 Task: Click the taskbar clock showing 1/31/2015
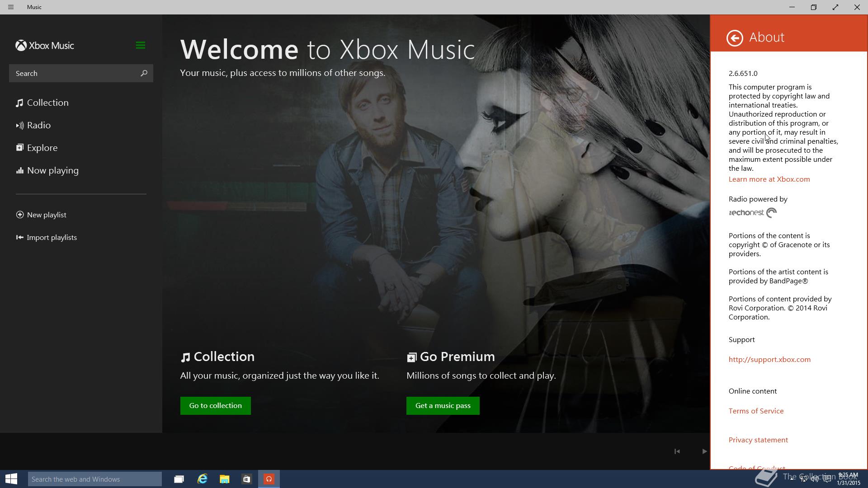[x=848, y=479]
